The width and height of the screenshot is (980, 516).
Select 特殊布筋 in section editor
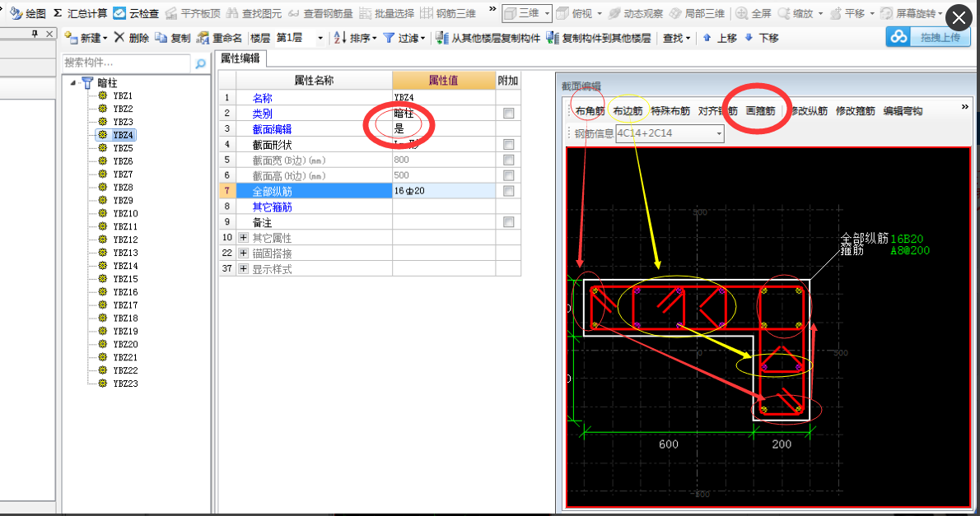pyautogui.click(x=670, y=110)
